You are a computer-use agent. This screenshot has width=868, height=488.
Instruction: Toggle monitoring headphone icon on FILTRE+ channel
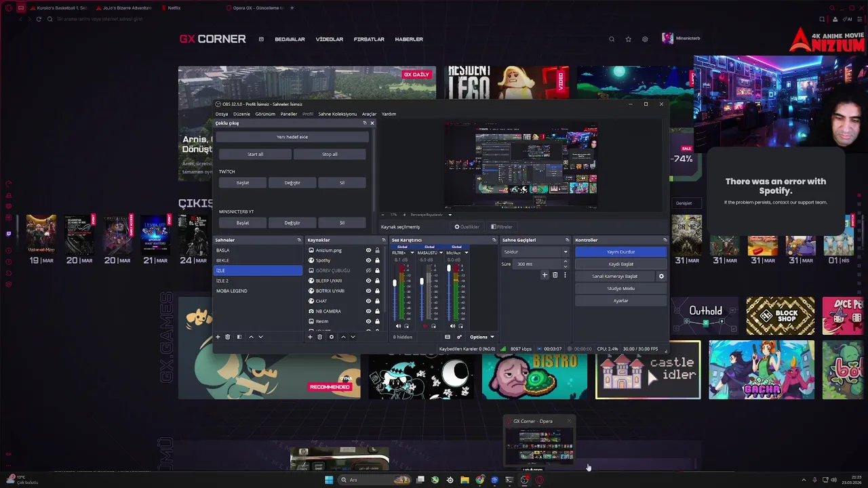(407, 326)
